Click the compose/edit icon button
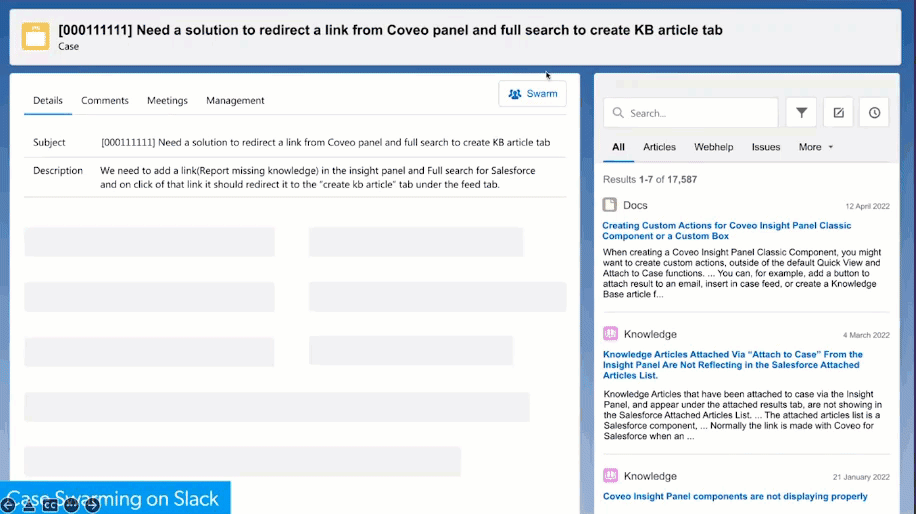 coord(838,113)
